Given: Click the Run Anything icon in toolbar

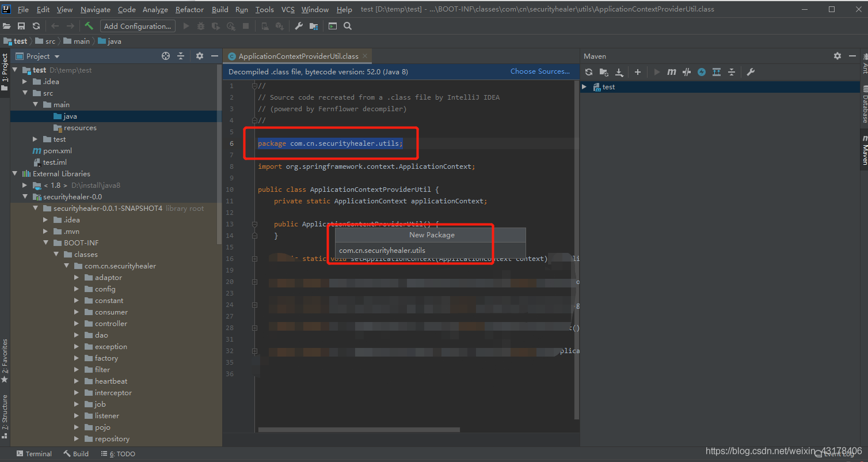Looking at the screenshot, I should (x=333, y=26).
